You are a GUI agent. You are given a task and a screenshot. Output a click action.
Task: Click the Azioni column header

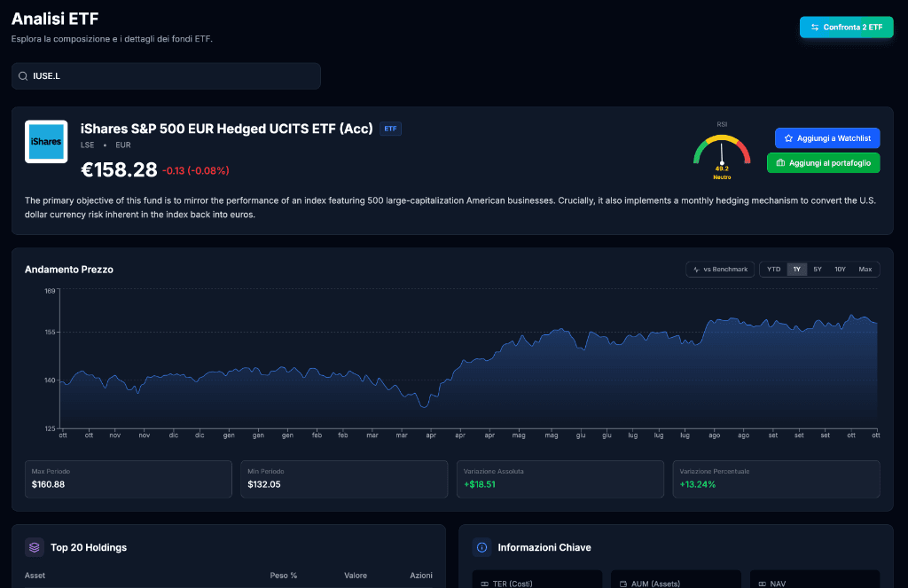[x=421, y=576]
